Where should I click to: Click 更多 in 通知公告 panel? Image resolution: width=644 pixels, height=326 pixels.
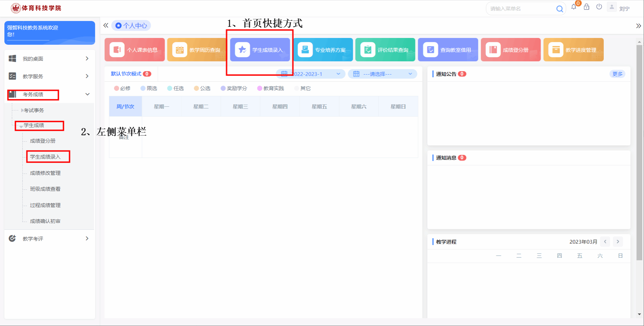(617, 74)
